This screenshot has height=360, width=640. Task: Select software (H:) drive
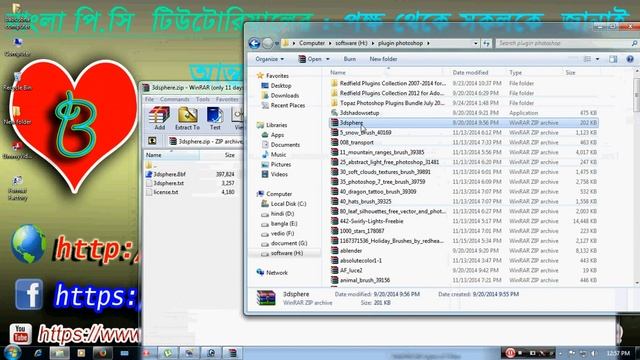pyautogui.click(x=287, y=253)
